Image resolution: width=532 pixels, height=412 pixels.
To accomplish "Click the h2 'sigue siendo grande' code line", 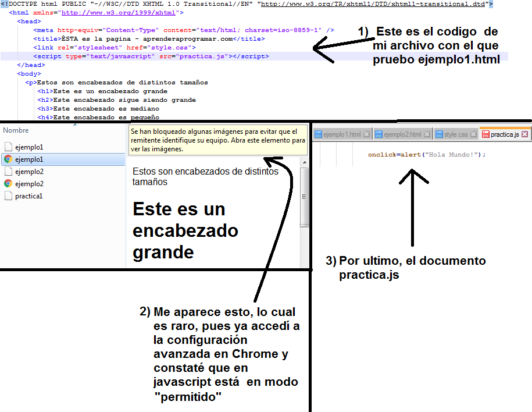I will pos(116,100).
